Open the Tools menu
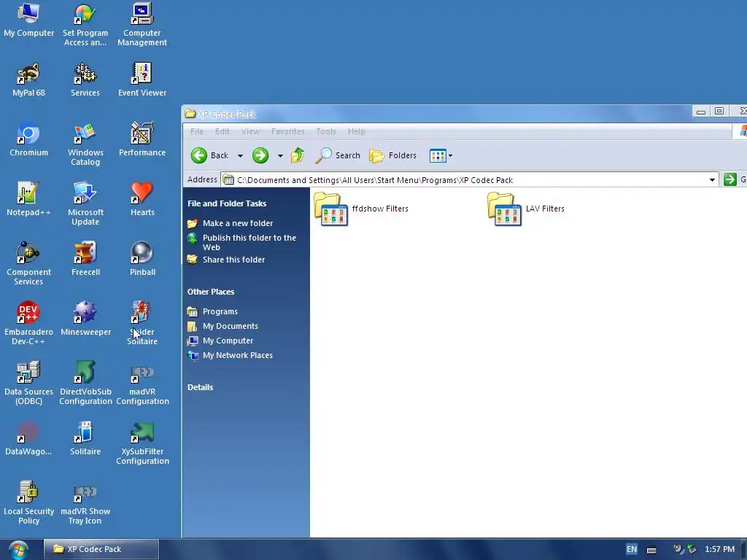 pyautogui.click(x=326, y=131)
